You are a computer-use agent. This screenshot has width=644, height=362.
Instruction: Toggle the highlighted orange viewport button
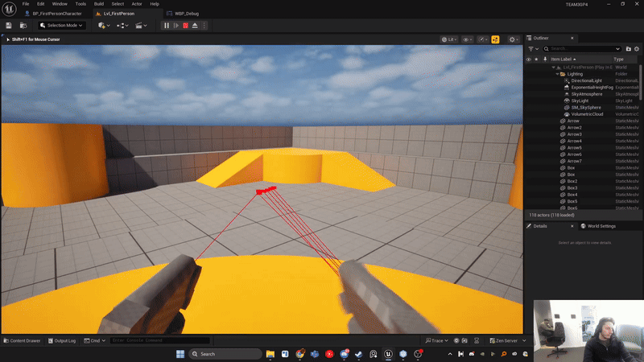click(495, 39)
